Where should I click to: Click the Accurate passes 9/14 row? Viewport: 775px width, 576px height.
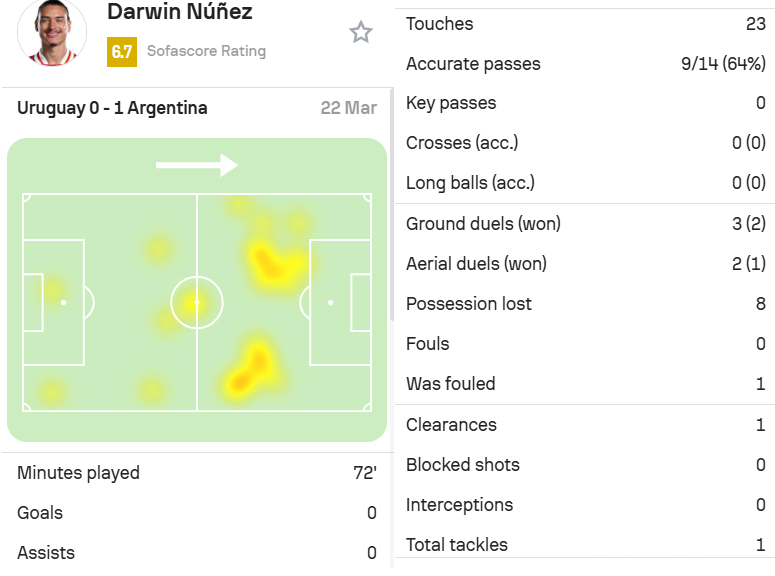click(585, 64)
